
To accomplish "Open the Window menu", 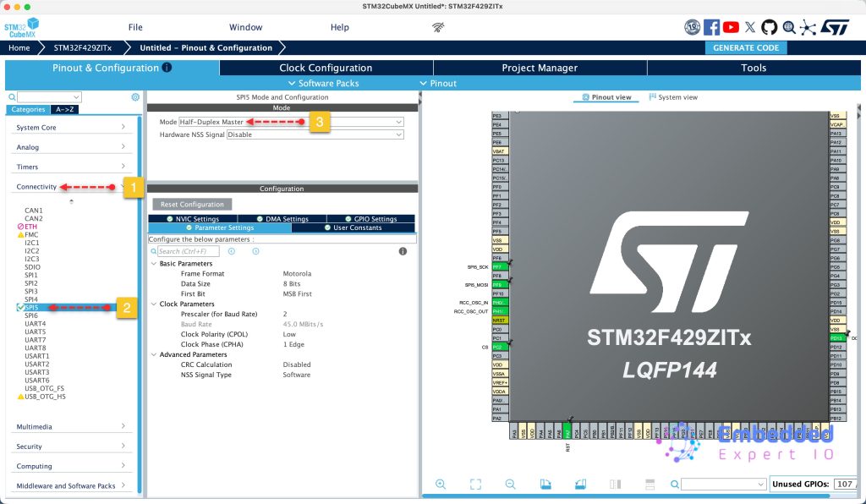I will (245, 27).
